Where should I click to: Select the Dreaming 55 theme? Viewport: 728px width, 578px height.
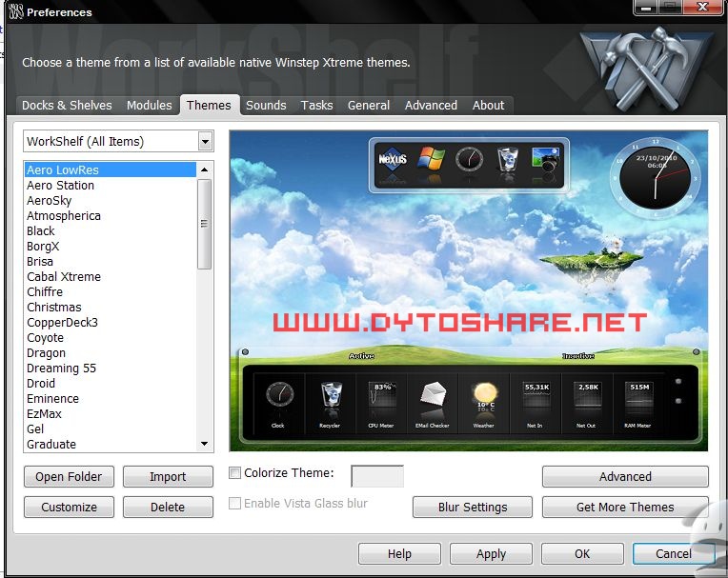click(111, 369)
